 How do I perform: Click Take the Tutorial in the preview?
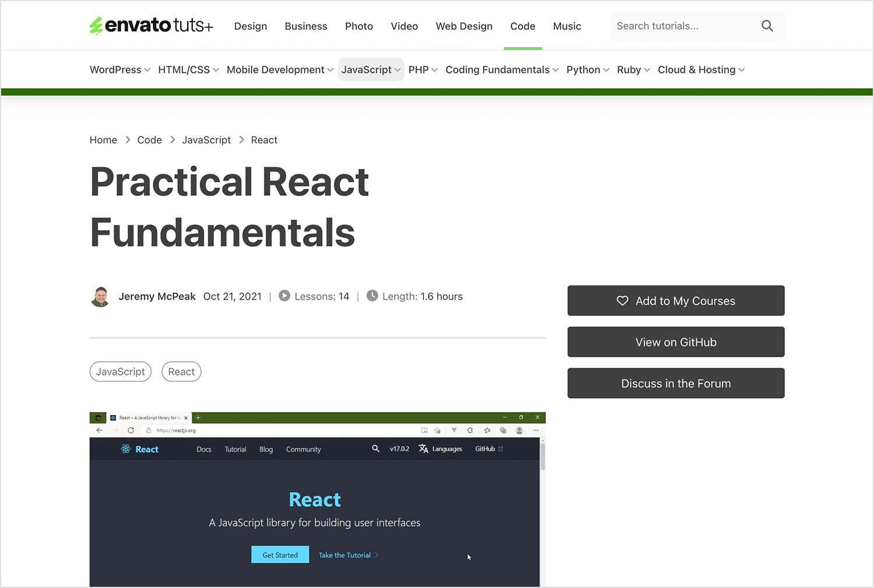(x=348, y=555)
